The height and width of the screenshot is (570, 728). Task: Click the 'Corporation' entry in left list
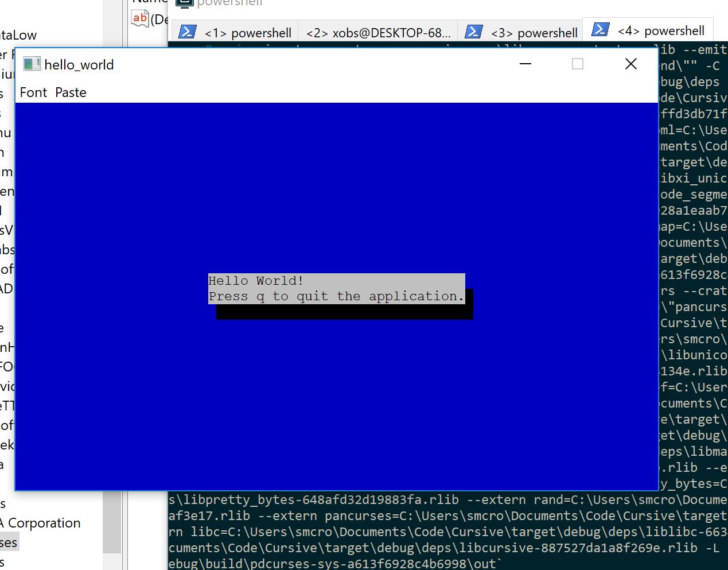(x=40, y=523)
